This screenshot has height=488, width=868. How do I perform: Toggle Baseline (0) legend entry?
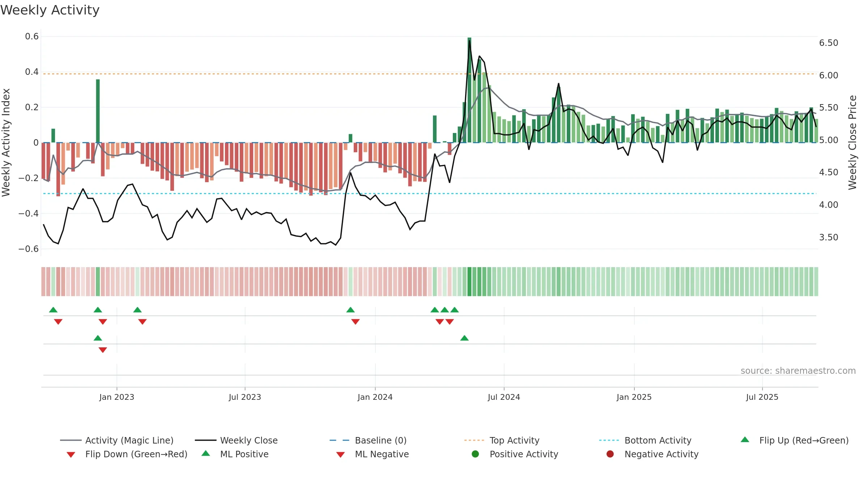pos(368,440)
